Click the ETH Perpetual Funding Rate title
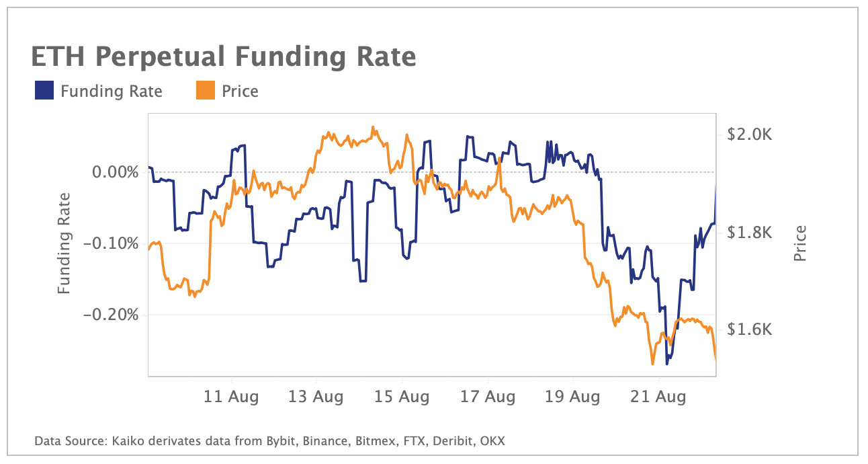The width and height of the screenshot is (868, 464). coord(224,57)
